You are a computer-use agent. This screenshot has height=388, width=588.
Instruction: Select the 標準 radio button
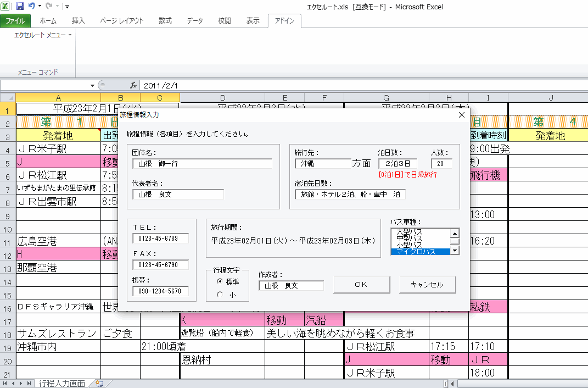click(220, 281)
